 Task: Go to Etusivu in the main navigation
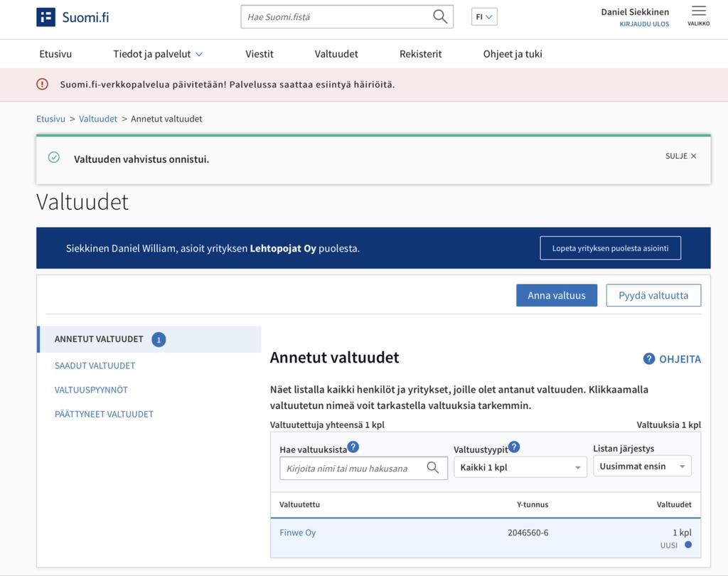tap(55, 54)
